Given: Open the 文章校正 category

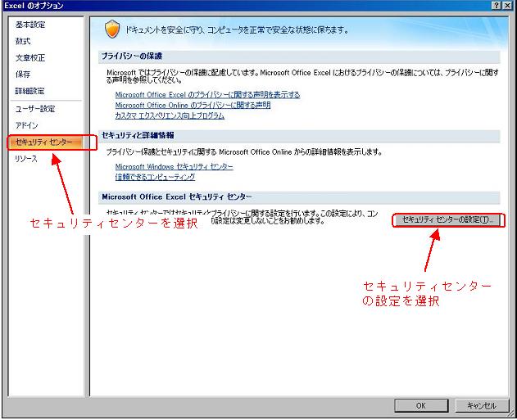Looking at the screenshot, I should click(x=30, y=57).
